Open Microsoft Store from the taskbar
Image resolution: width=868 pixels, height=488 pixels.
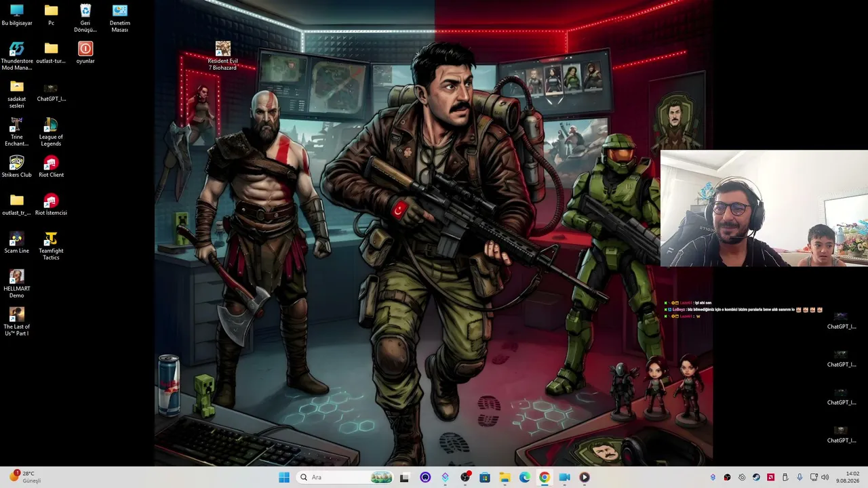coord(485,477)
